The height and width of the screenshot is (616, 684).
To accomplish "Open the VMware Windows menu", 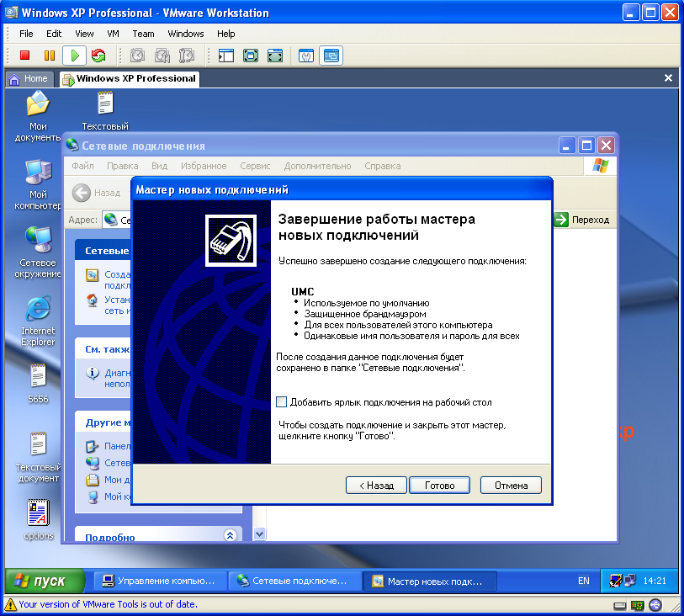I will pyautogui.click(x=186, y=34).
